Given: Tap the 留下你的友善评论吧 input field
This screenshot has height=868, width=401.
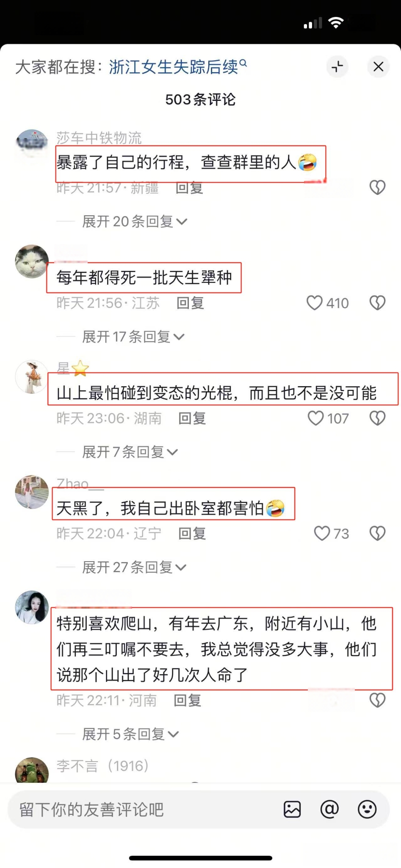Looking at the screenshot, I should pos(144,810).
